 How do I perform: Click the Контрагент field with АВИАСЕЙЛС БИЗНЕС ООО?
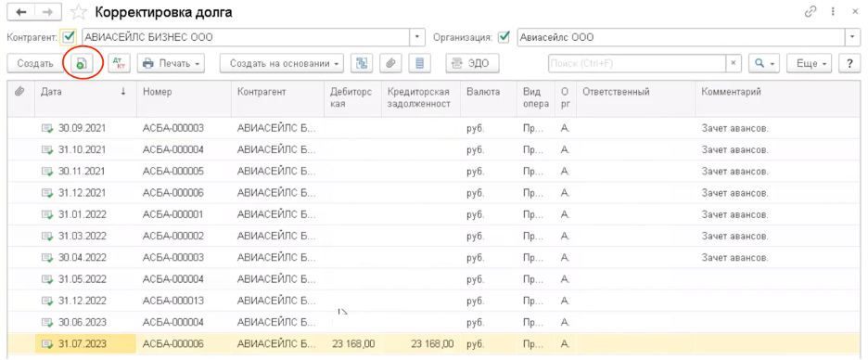246,38
